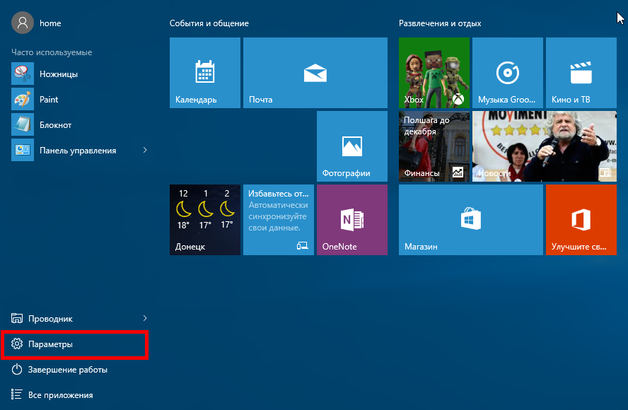Open Параметры settings
628x410 pixels.
click(x=75, y=344)
